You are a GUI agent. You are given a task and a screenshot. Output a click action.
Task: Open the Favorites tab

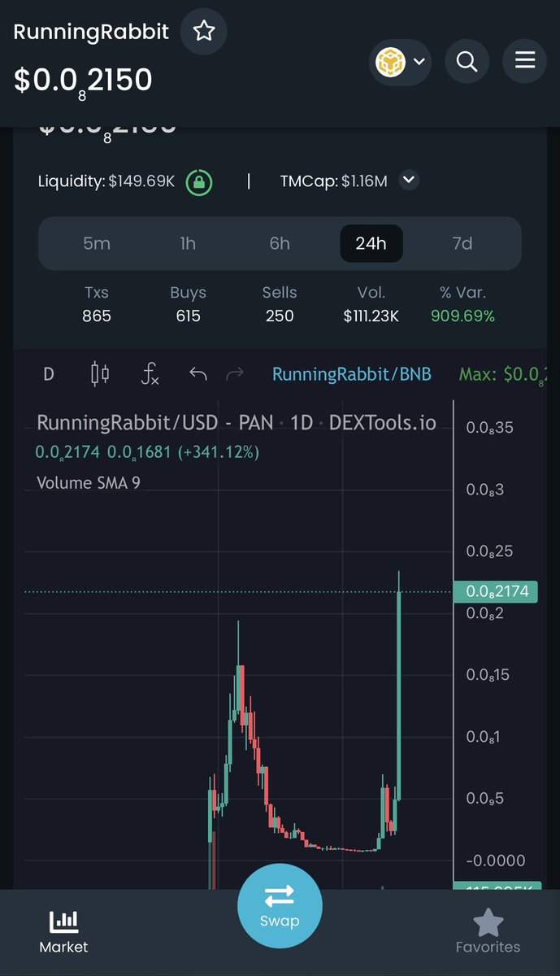click(488, 932)
